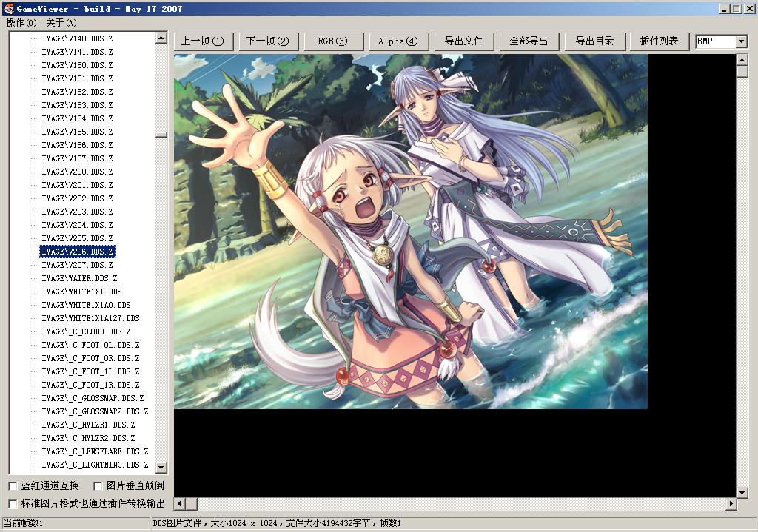Go to previous frame with 上一帧(1)
758x532 pixels.
(203, 41)
